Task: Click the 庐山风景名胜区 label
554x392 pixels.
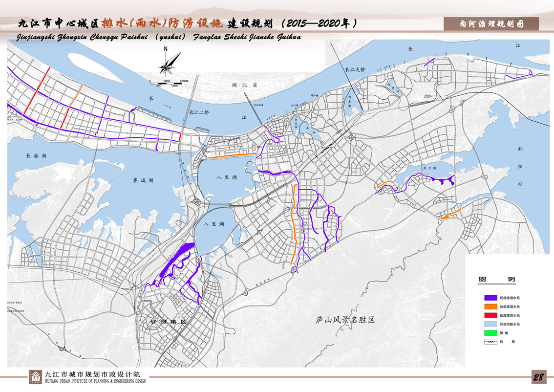Action: [344, 321]
